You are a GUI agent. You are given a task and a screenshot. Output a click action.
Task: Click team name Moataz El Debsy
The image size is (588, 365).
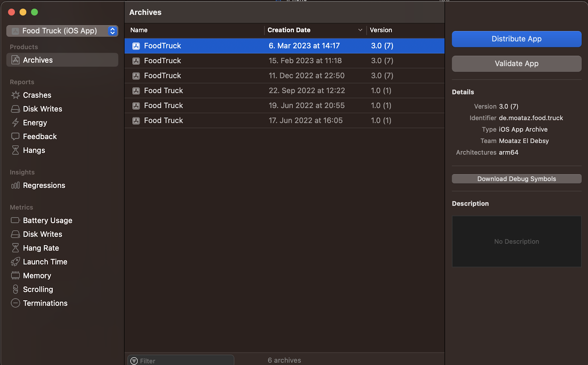pyautogui.click(x=524, y=141)
